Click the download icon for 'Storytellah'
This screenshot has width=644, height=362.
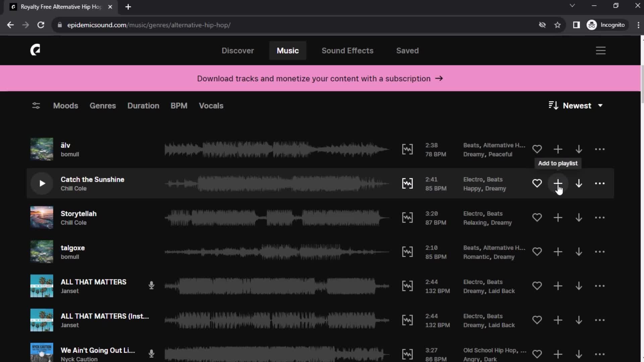(579, 218)
